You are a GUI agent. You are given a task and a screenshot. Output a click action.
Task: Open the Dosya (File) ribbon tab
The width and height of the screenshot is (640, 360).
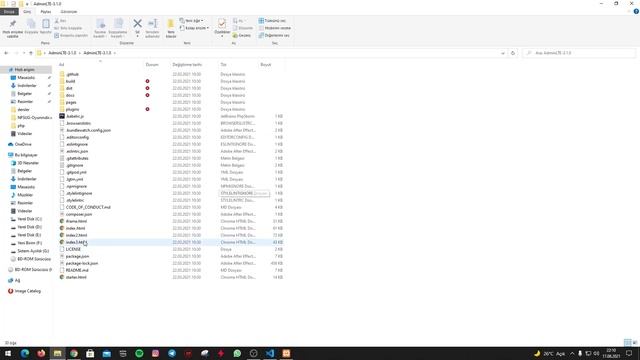pyautogui.click(x=9, y=12)
